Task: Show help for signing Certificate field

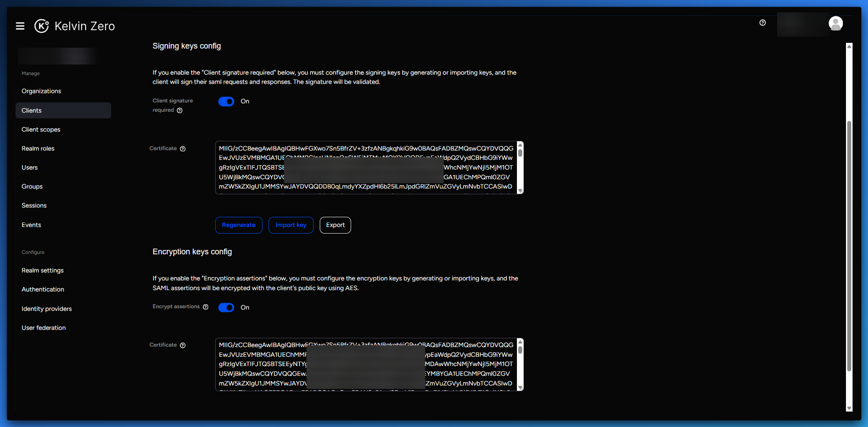Action: coord(183,149)
